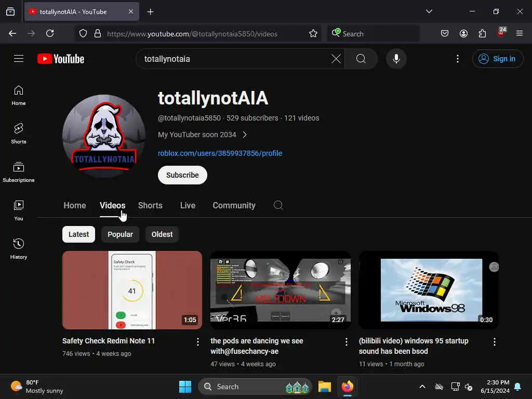Select the Videos tab

click(112, 205)
